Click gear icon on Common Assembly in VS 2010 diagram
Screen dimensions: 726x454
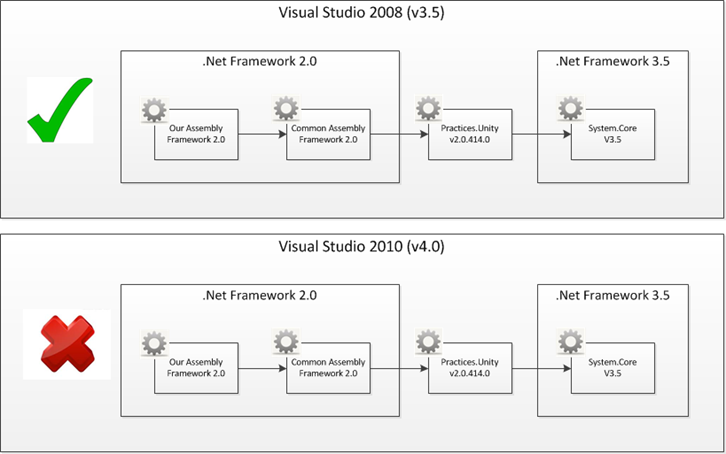(x=287, y=345)
